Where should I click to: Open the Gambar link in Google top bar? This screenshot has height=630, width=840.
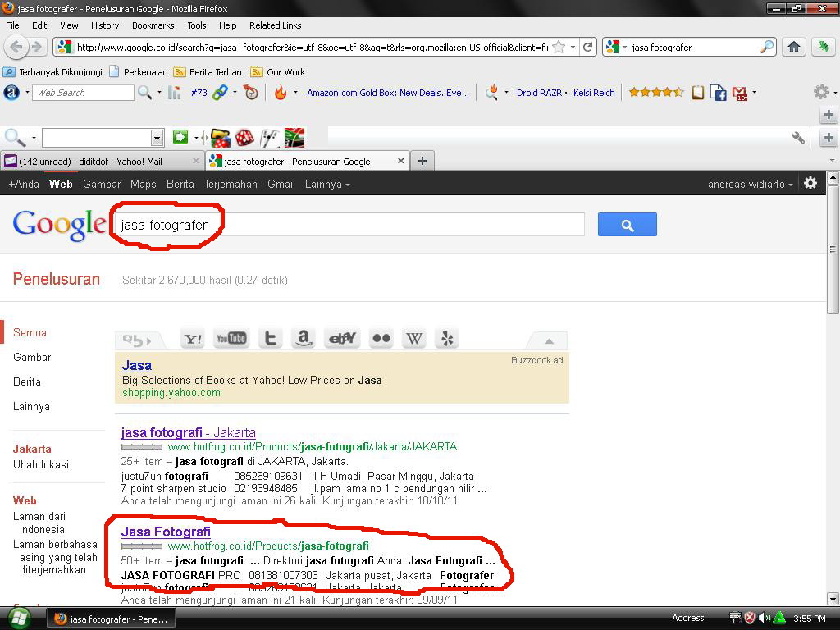click(x=102, y=185)
